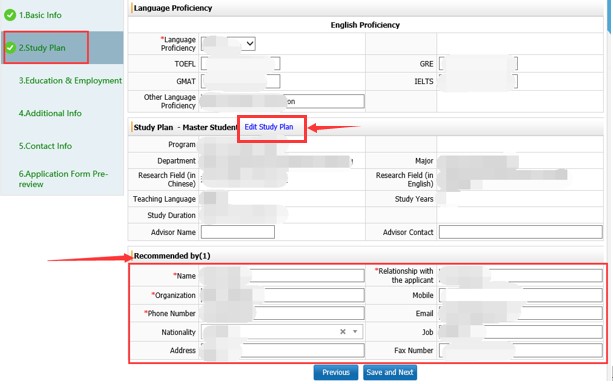Open 6.Application Form Pre-review step
This screenshot has width=613, height=384.
point(63,179)
